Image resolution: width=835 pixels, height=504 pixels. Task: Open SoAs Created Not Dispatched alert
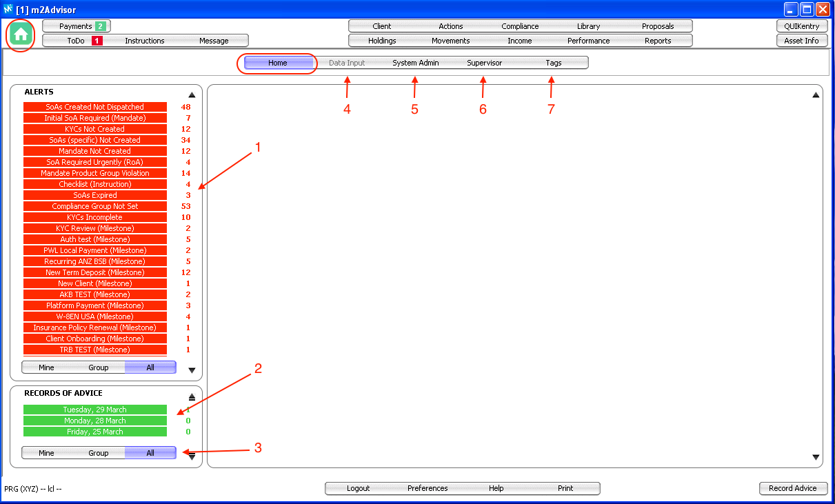tap(95, 107)
